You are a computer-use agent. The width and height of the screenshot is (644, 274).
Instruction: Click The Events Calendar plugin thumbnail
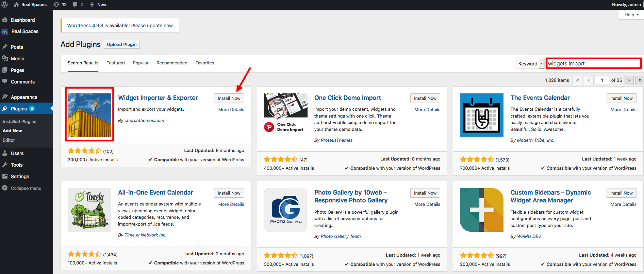click(482, 115)
